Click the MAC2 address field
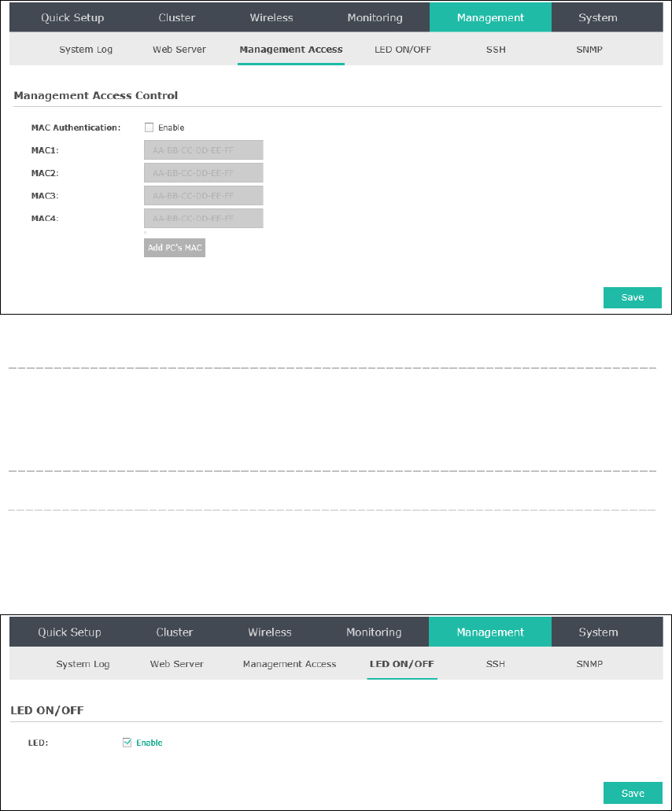Image resolution: width=672 pixels, height=811 pixels. [x=203, y=173]
